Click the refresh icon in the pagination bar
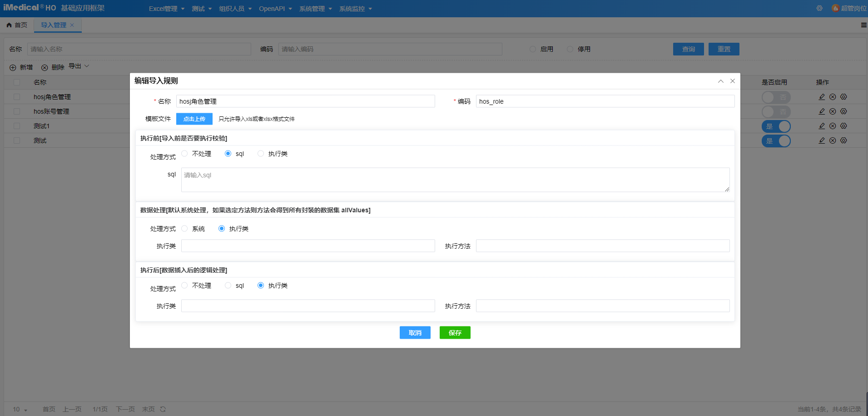868x416 pixels. (163, 409)
